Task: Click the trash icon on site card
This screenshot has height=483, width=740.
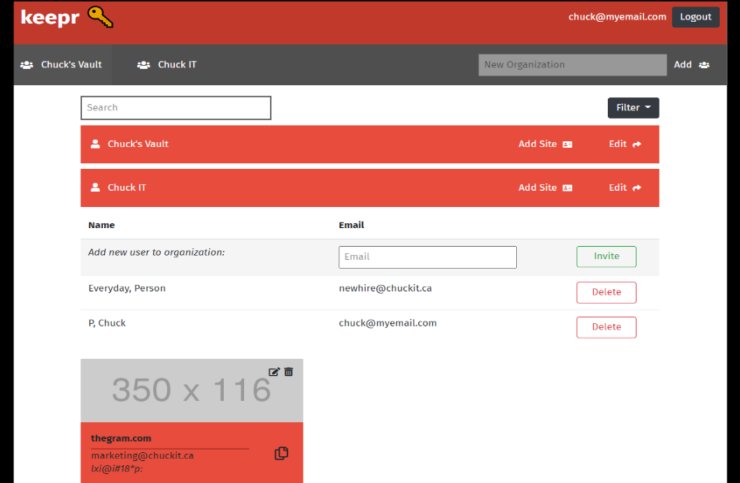Action: [289, 372]
